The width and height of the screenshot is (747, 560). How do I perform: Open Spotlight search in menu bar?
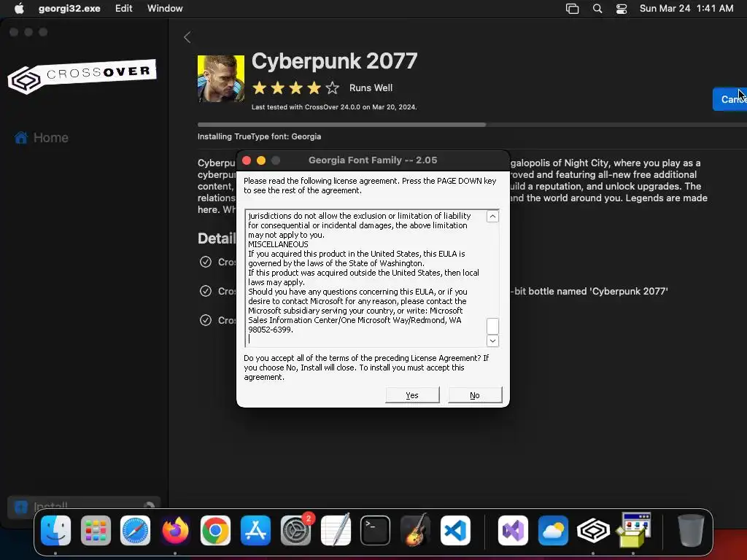click(597, 9)
